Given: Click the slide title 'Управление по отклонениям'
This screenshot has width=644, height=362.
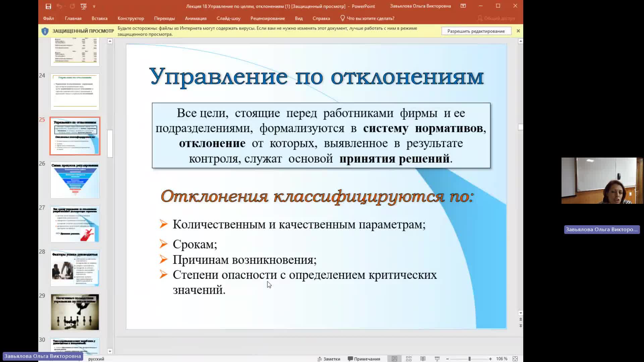Looking at the screenshot, I should click(316, 77).
